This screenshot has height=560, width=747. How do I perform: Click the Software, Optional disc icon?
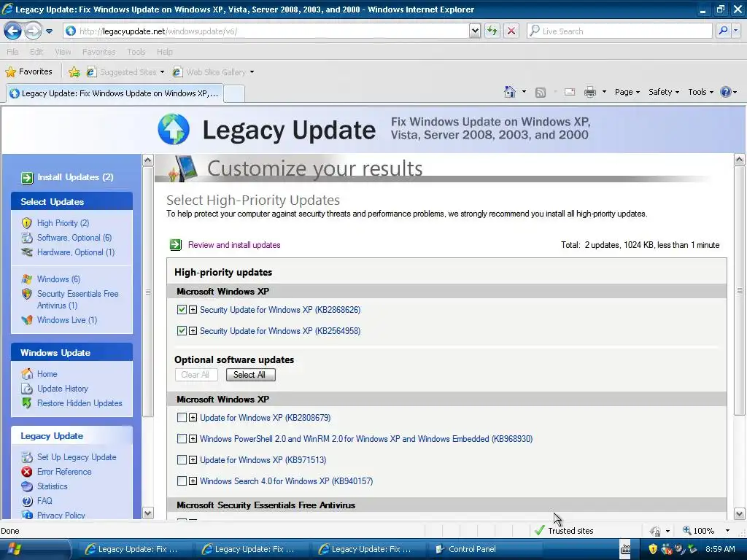click(27, 238)
